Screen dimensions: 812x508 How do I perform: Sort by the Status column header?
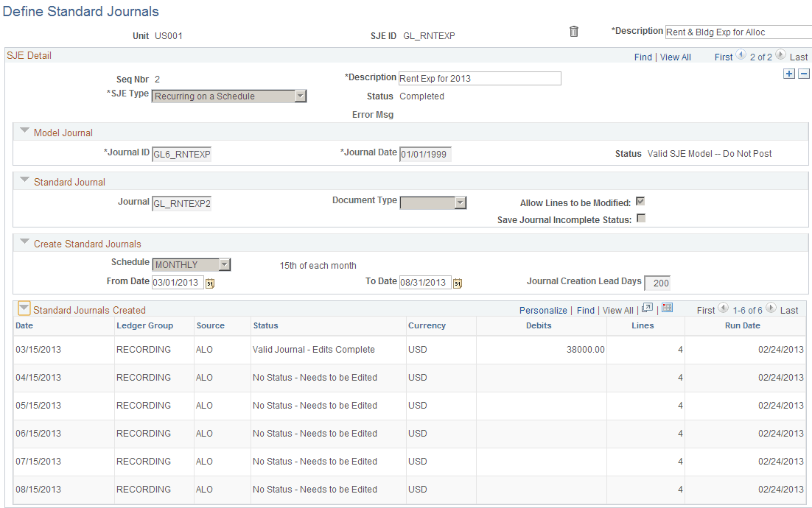(x=266, y=325)
